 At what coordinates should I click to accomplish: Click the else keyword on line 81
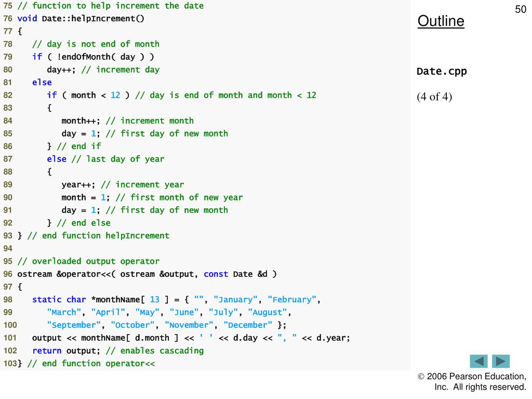(x=42, y=83)
